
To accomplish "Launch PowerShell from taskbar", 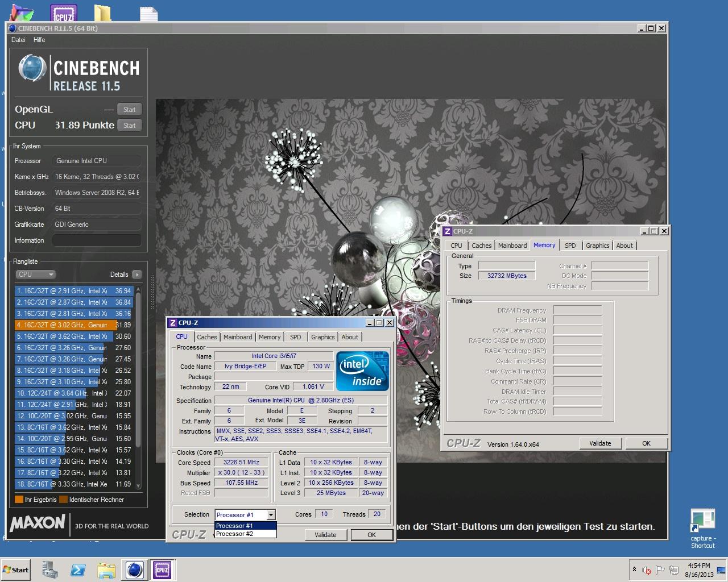I will pos(78,570).
